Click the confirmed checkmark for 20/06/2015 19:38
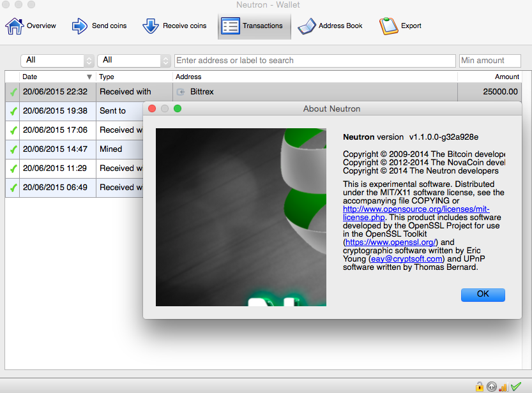532x393 pixels. tap(13, 111)
